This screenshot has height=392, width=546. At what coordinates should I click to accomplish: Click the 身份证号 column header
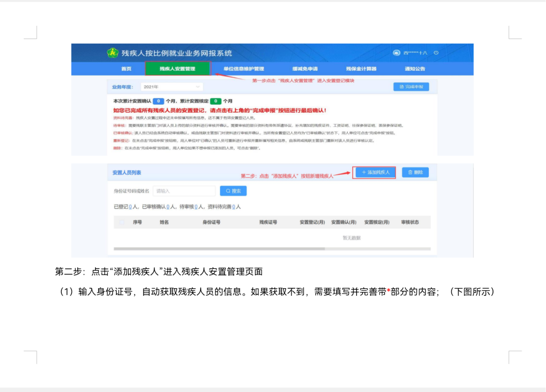pos(211,222)
